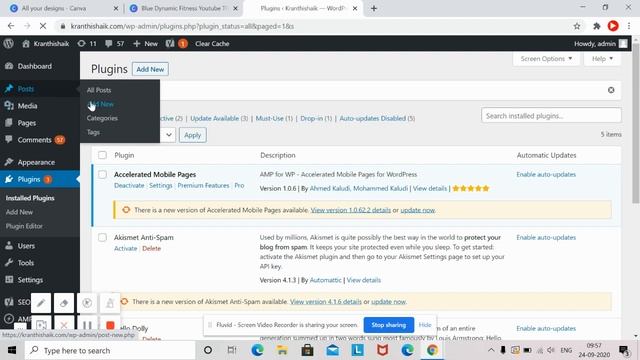Select the eraser tool in recorder overlay
640x360 pixels.
coord(64,303)
